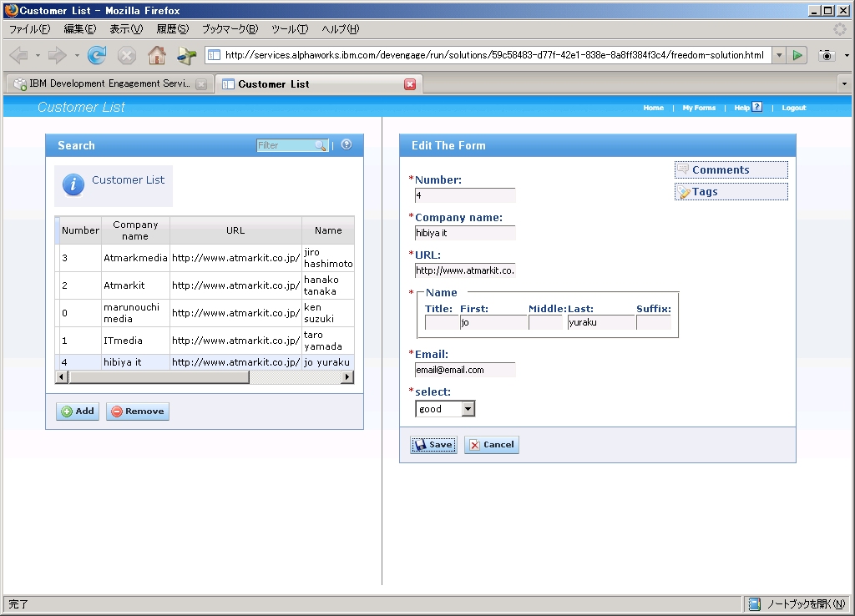Click the magnifier icon in the Filter box
Image resolution: width=855 pixels, height=616 pixels.
click(x=320, y=145)
